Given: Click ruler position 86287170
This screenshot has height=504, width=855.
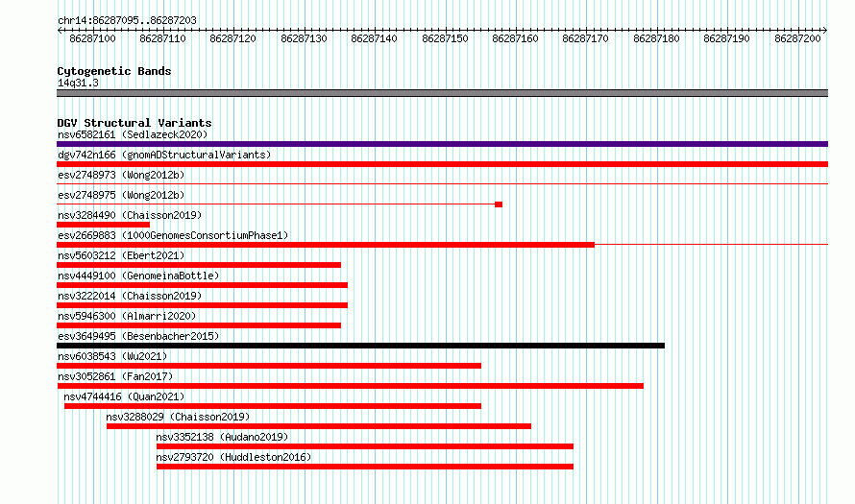Looking at the screenshot, I should pyautogui.click(x=586, y=38).
